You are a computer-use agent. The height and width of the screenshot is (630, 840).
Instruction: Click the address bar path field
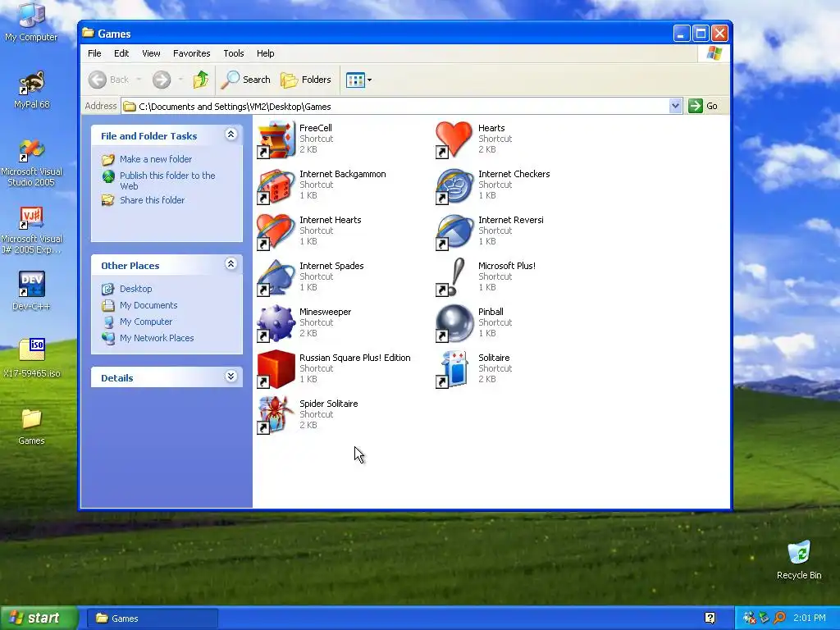[395, 106]
